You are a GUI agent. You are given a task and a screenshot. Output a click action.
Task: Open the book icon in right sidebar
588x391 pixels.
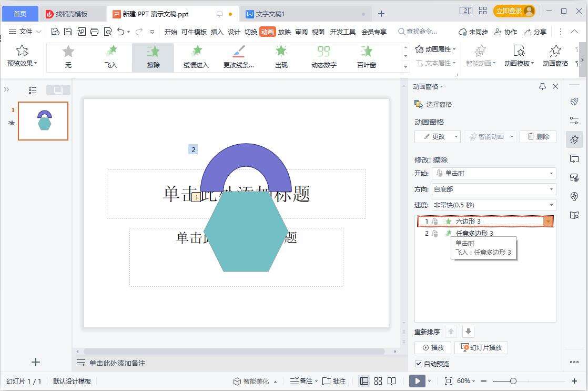tap(574, 215)
